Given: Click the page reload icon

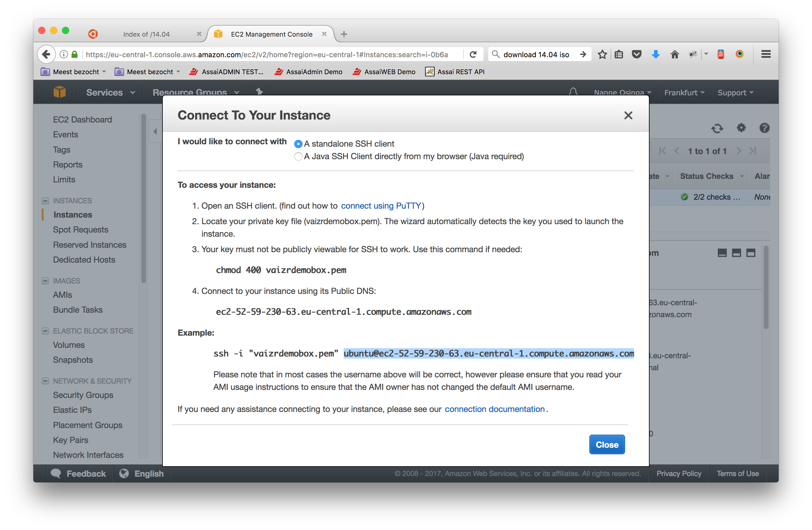Looking at the screenshot, I should [x=473, y=55].
